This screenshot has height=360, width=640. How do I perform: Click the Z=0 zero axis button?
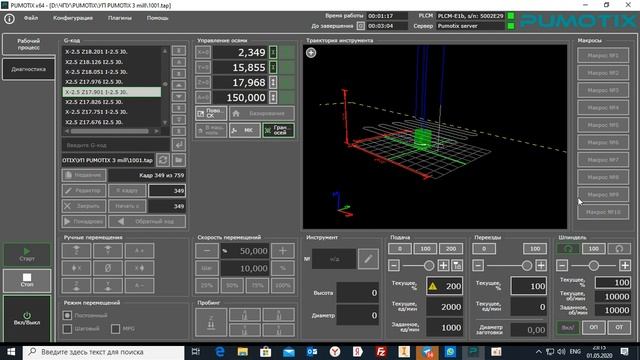point(203,82)
